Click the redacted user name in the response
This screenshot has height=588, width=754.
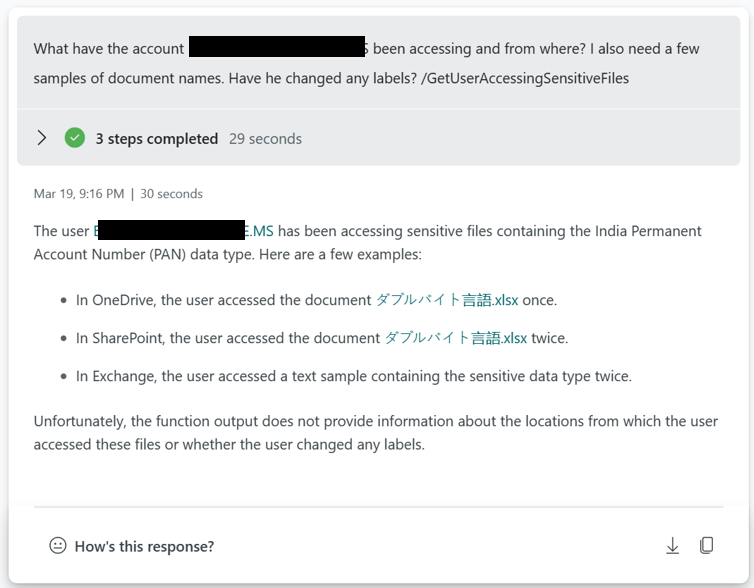(x=171, y=230)
